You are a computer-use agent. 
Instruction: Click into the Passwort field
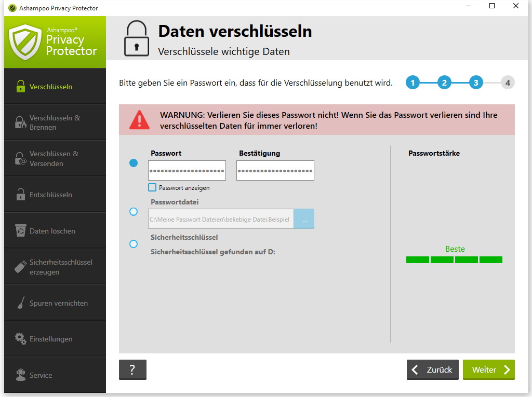[x=187, y=171]
